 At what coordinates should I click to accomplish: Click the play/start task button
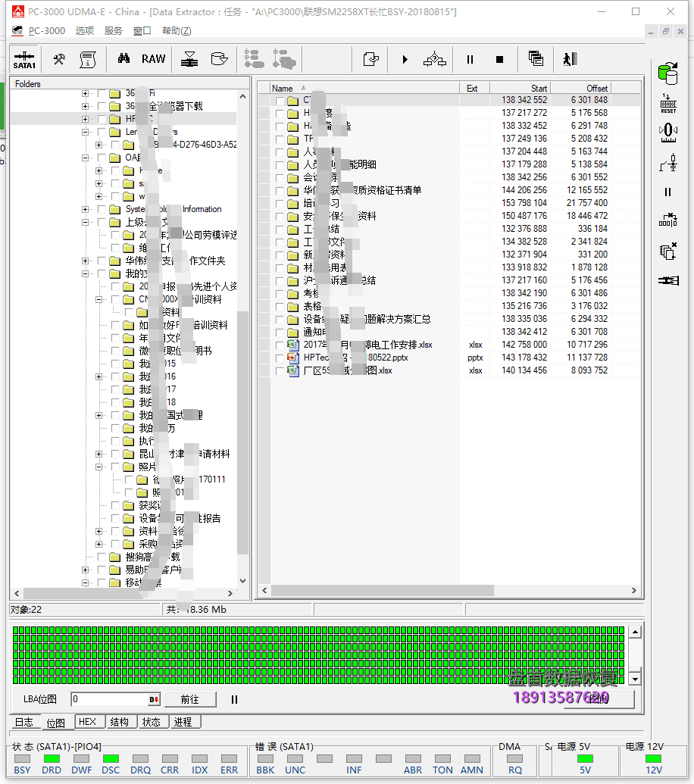click(x=405, y=59)
